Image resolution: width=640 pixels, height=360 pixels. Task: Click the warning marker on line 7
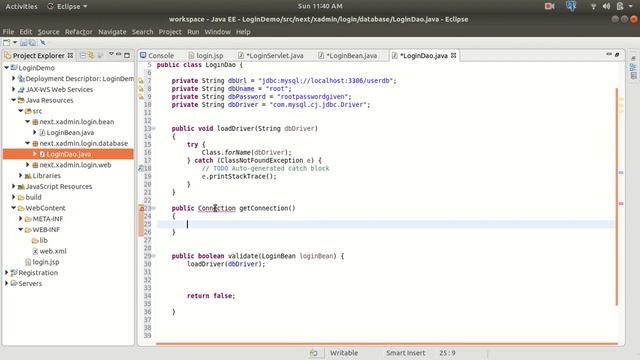coord(141,81)
